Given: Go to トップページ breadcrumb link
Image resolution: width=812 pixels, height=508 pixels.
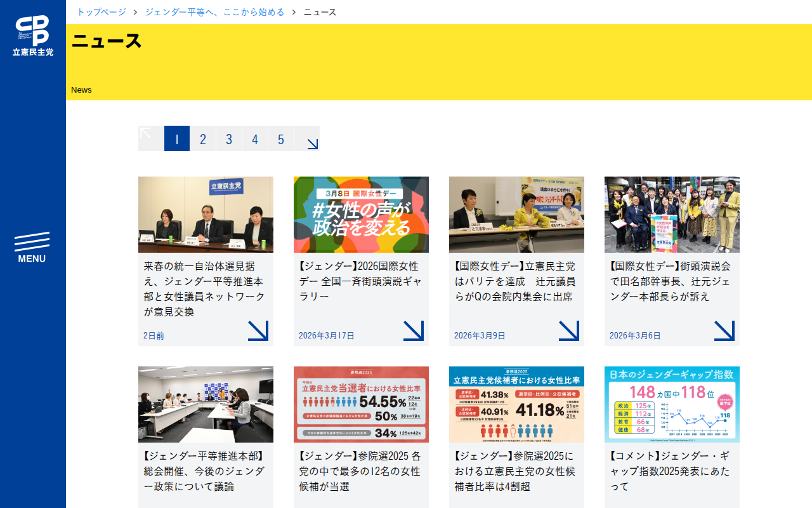Looking at the screenshot, I should pos(101,12).
